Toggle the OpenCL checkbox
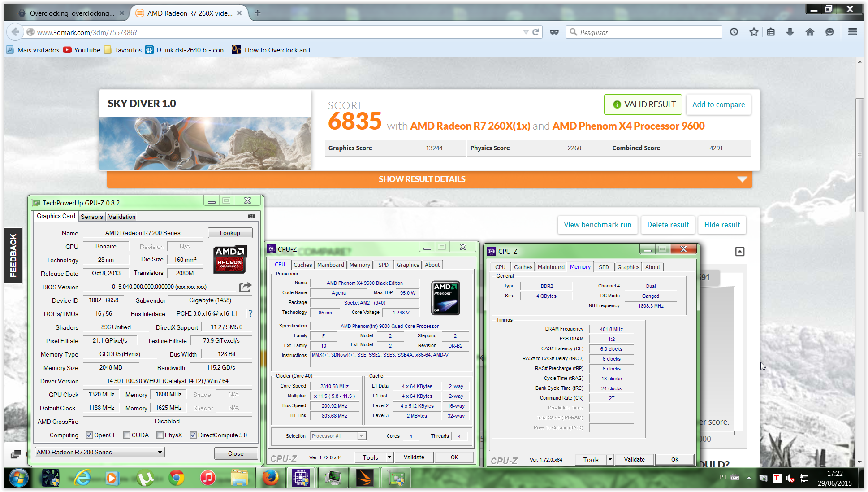 (x=89, y=435)
